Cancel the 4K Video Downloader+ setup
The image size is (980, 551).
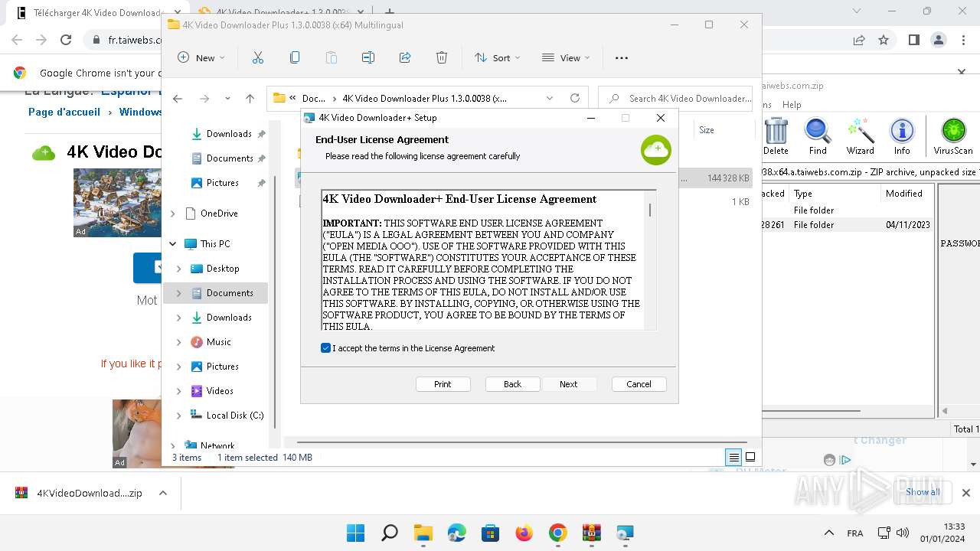point(639,384)
